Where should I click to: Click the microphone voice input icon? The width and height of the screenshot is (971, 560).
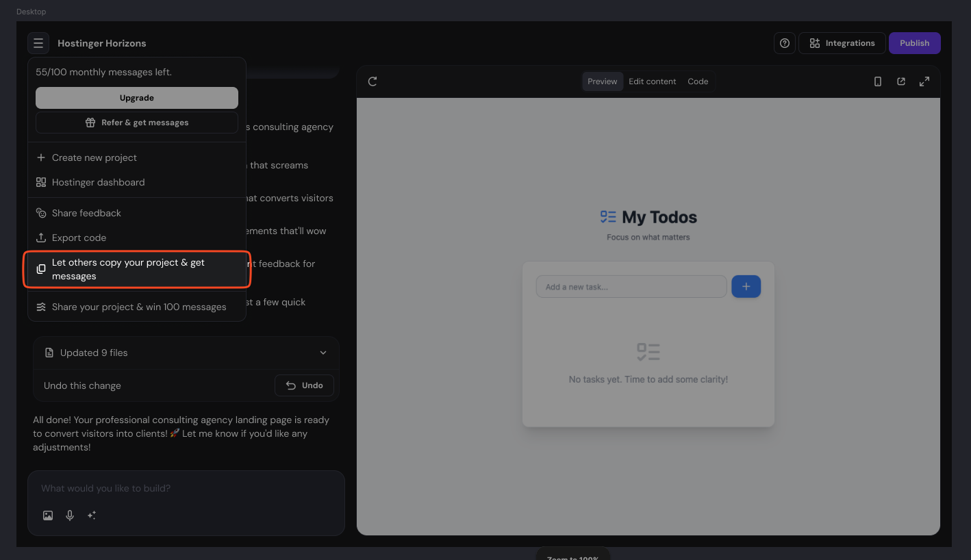(70, 516)
